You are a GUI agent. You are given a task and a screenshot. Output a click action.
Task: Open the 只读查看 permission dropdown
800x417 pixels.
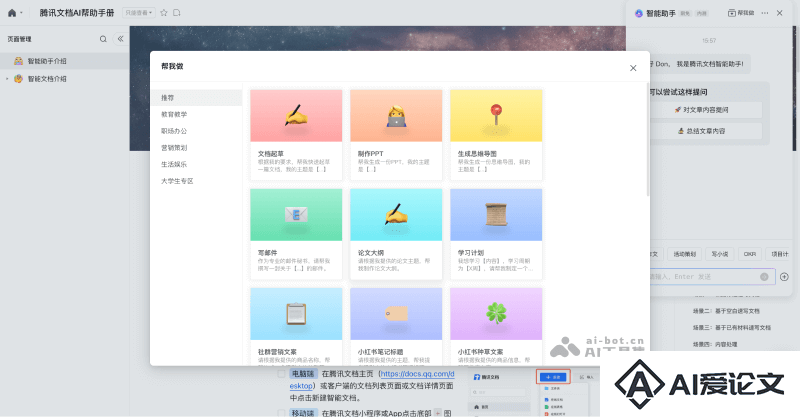pyautogui.click(x=139, y=13)
